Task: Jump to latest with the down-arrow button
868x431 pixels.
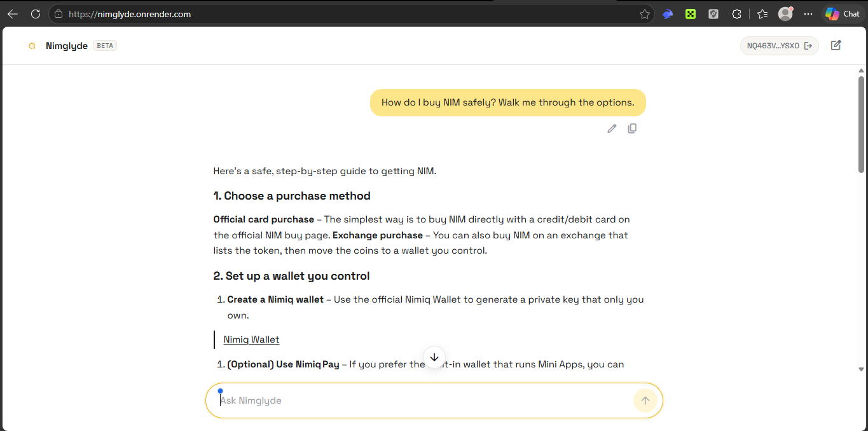Action: (x=434, y=357)
